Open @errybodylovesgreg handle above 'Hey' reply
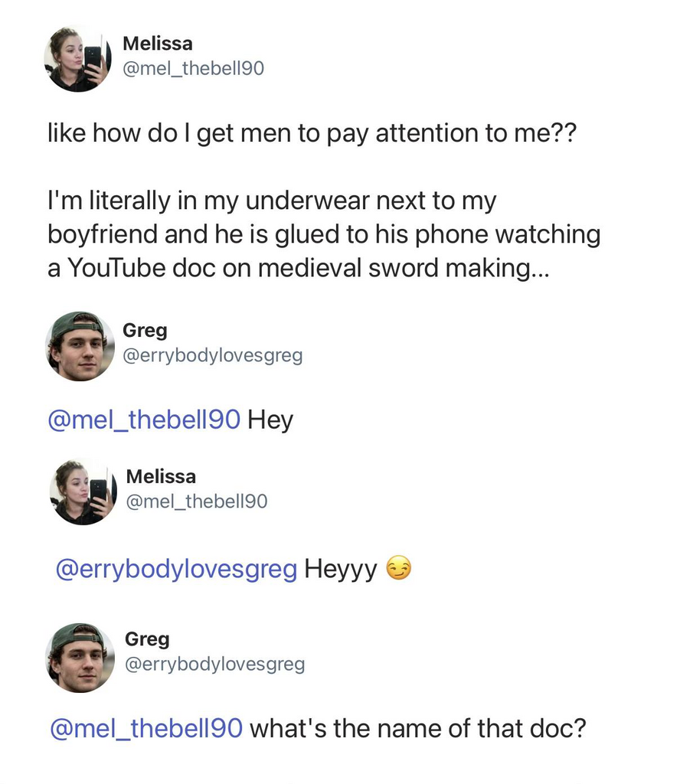680x784 pixels. coord(212,355)
